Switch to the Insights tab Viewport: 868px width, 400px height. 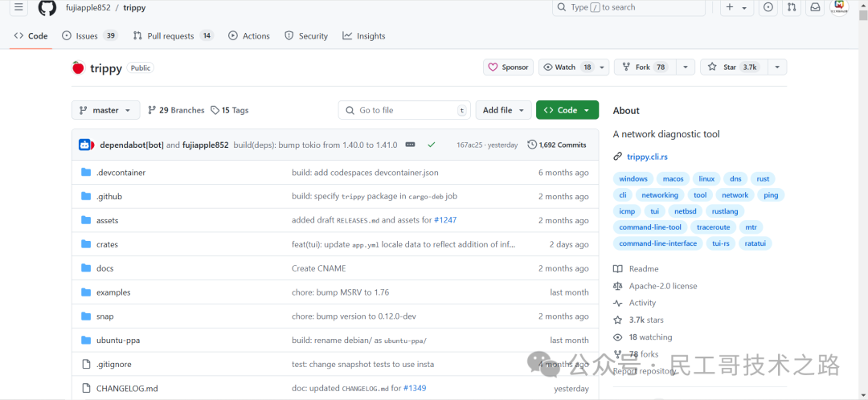364,36
